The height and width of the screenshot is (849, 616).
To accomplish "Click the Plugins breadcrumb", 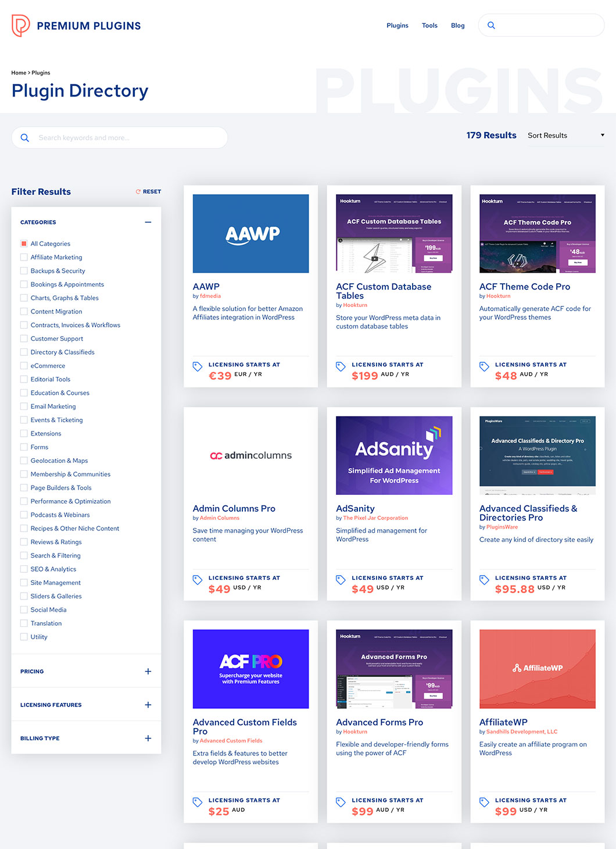I will pyautogui.click(x=41, y=73).
